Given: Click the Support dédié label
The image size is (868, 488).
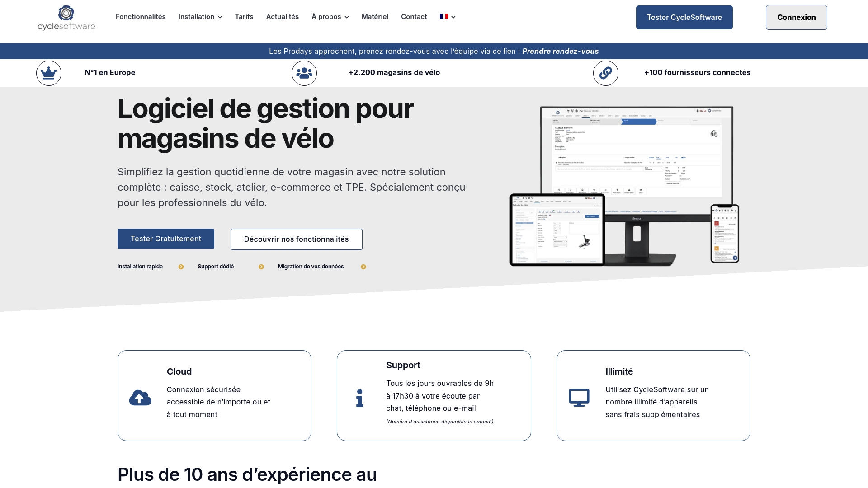Looking at the screenshot, I should coord(216,267).
